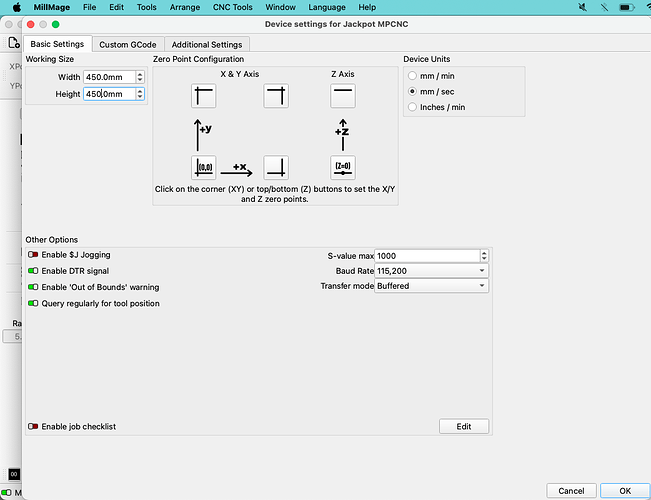This screenshot has width=651, height=500.
Task: Open the Baud Rate dropdown
Action: (431, 270)
